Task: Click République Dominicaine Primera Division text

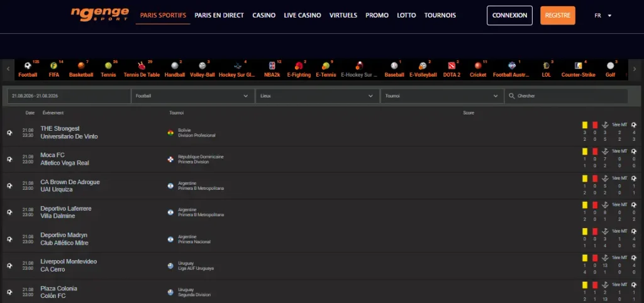Action: coord(201,159)
